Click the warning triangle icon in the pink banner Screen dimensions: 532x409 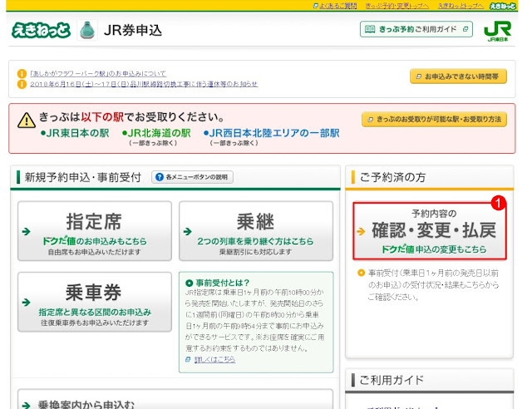(x=27, y=121)
